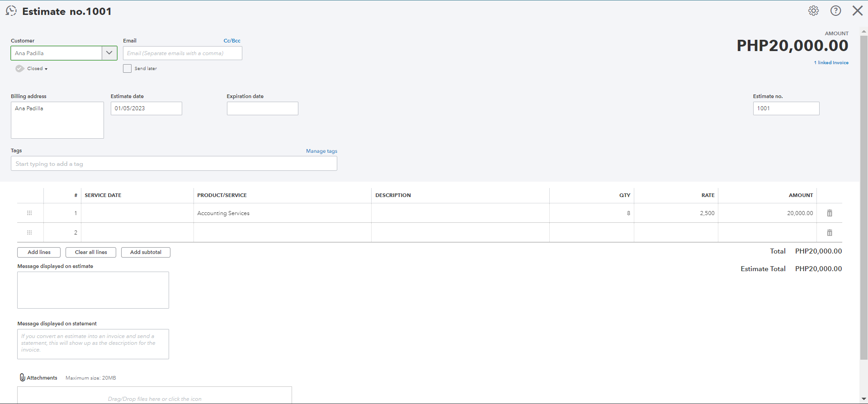The width and height of the screenshot is (868, 404).
Task: Click the quantity value 8
Action: click(628, 213)
